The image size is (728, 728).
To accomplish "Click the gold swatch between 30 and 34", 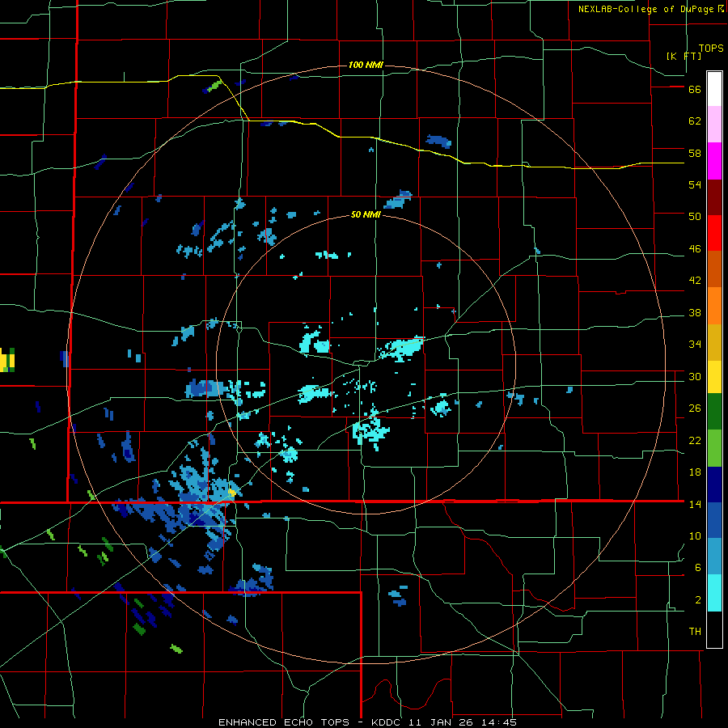I will (714, 342).
